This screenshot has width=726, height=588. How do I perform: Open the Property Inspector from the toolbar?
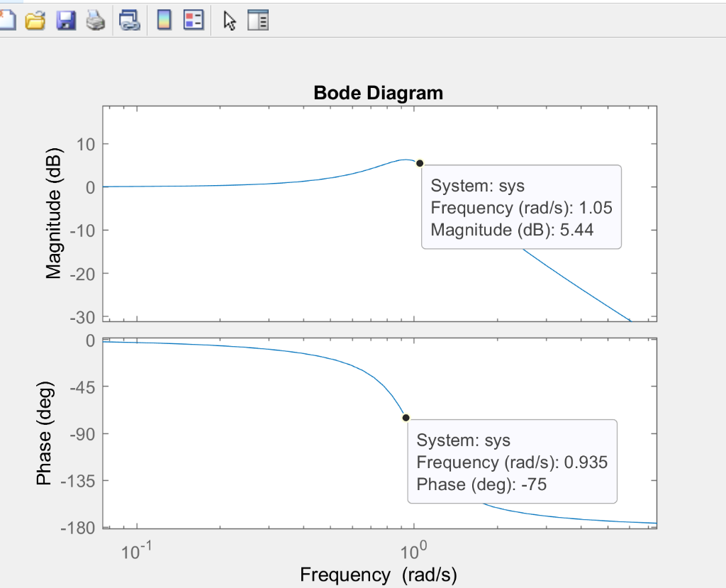click(x=258, y=19)
